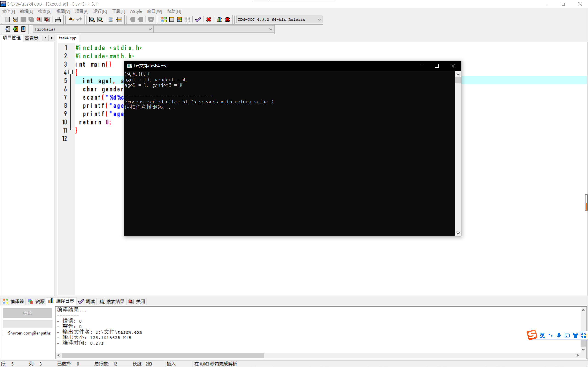Open the 编译器 bottom panel tab
The width and height of the screenshot is (588, 367).
click(x=13, y=301)
